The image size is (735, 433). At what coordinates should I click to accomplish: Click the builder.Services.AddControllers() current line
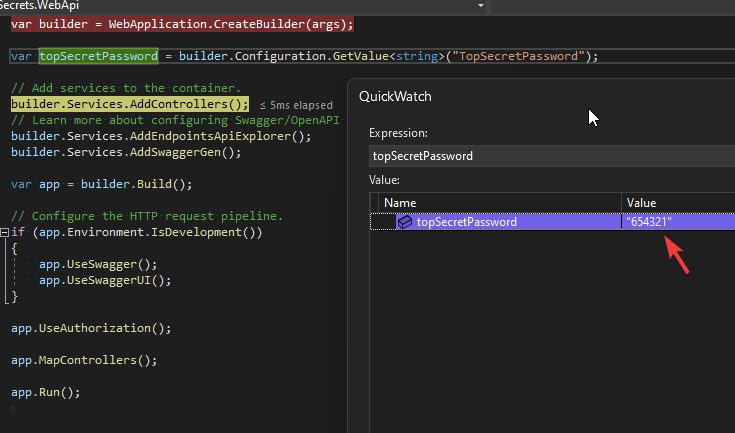click(x=130, y=104)
